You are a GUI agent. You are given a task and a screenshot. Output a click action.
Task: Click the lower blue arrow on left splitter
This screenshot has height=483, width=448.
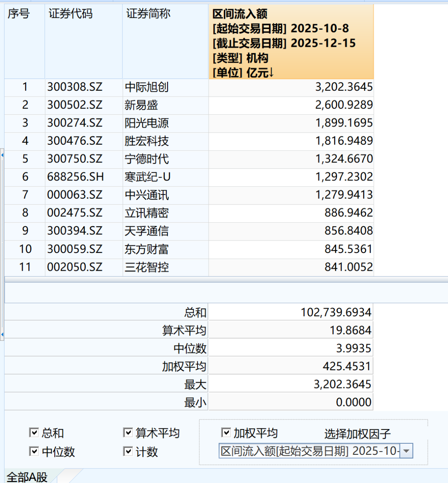pos(2,334)
